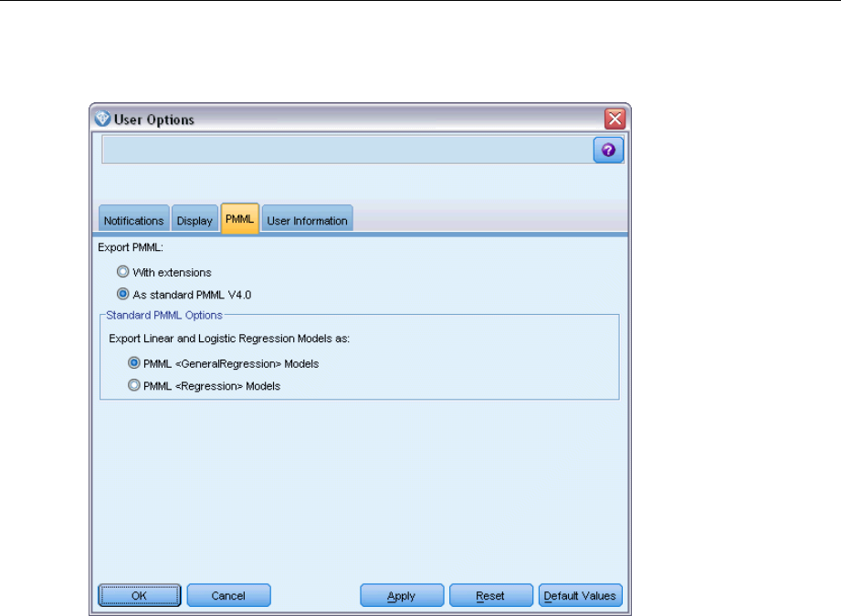The width and height of the screenshot is (841, 616).
Task: Choose As standard PMML V4.0 option
Action: (x=123, y=295)
